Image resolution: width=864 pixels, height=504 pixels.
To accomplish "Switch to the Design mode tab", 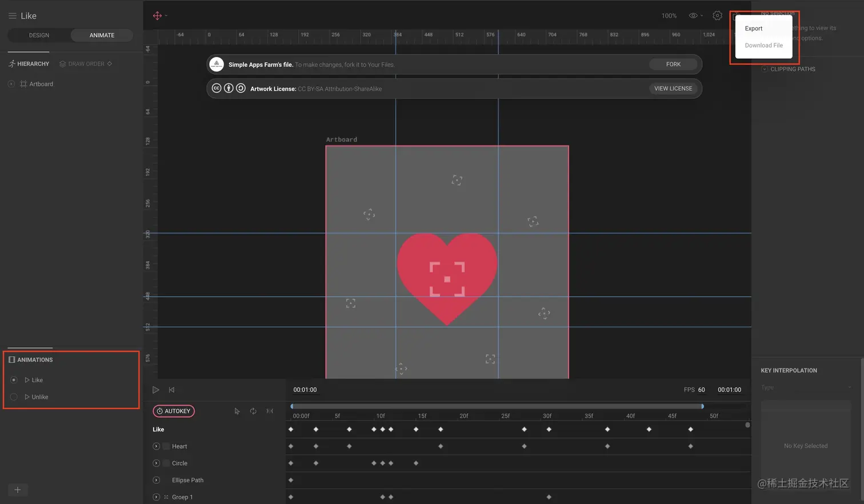I will point(39,35).
